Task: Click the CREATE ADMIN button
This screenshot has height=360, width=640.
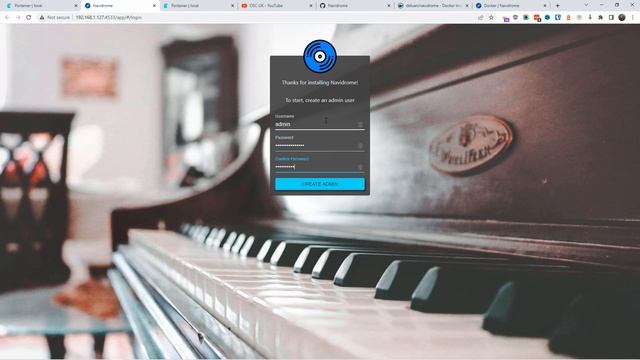Action: pos(320,184)
